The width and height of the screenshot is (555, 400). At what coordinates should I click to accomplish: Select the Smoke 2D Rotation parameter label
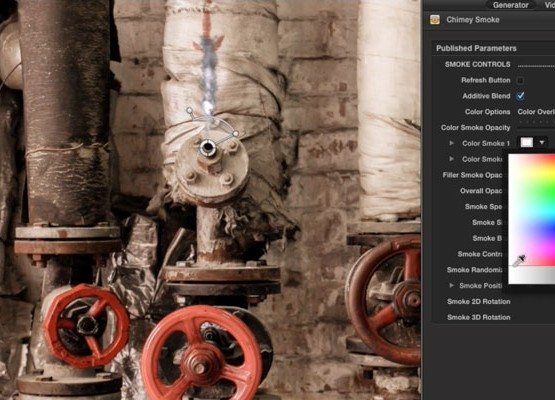479,301
